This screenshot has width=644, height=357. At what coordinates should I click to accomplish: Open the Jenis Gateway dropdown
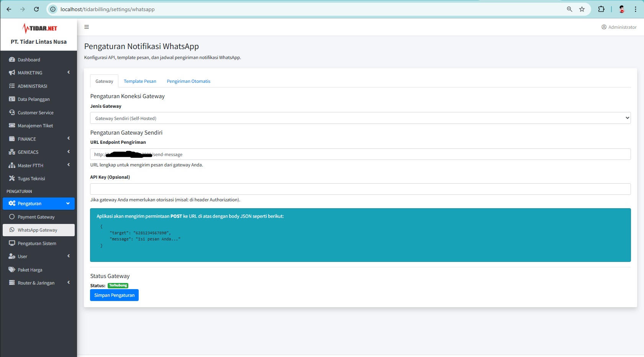[360, 118]
